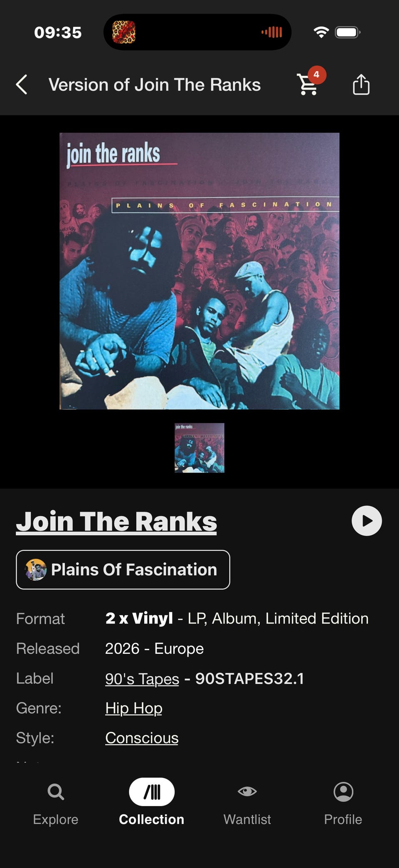The image size is (399, 868).
Task: Tap the Plains Of Fascination artist button
Action: (123, 570)
